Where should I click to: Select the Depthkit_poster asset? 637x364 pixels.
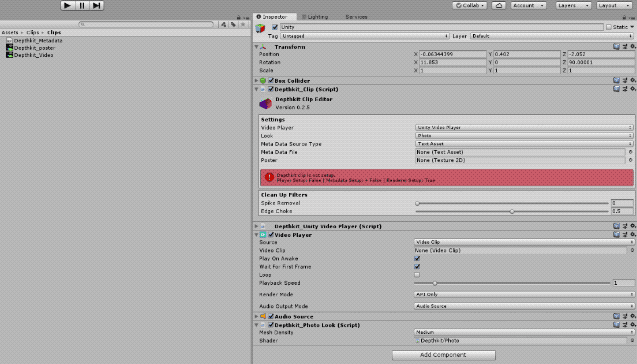(31, 48)
